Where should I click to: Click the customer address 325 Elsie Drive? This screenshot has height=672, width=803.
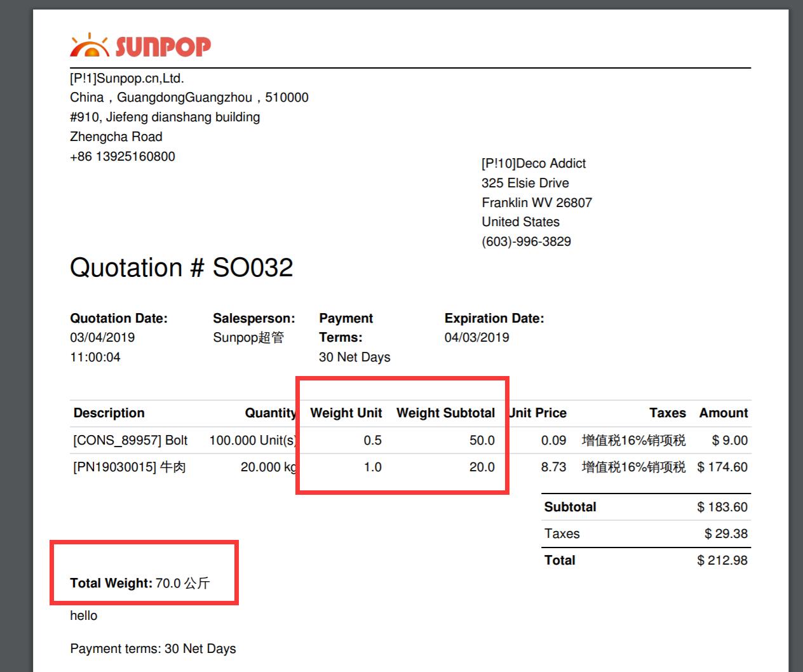[525, 183]
